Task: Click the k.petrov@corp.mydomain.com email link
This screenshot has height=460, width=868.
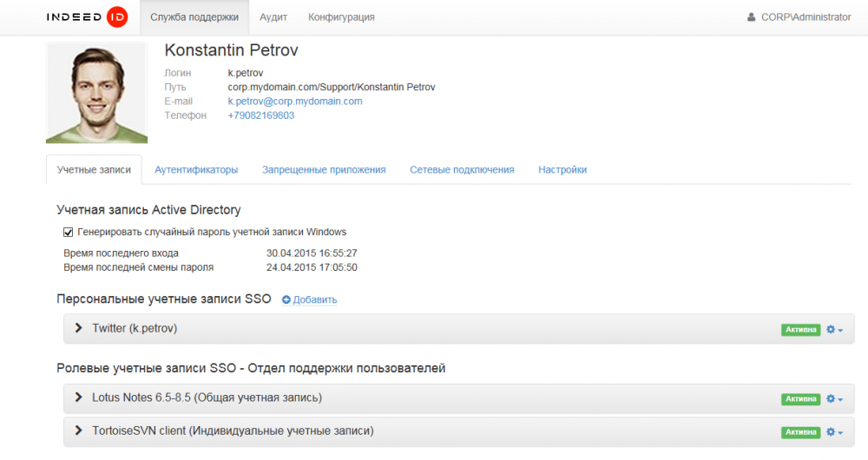Action: (295, 102)
